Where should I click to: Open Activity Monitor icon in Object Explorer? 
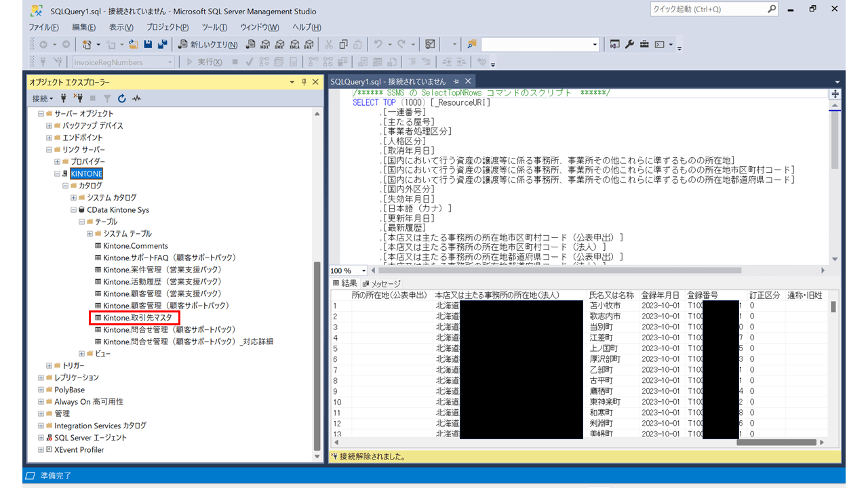[137, 98]
